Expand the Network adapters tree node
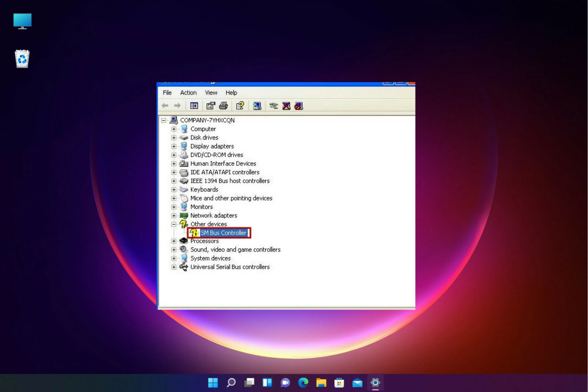Viewport: 588px width, 392px height. point(174,215)
